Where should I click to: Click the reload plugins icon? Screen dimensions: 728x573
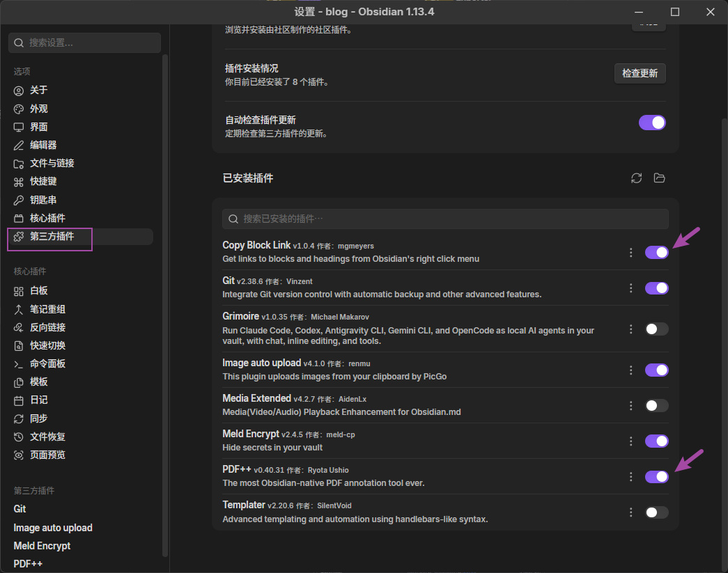pyautogui.click(x=637, y=178)
